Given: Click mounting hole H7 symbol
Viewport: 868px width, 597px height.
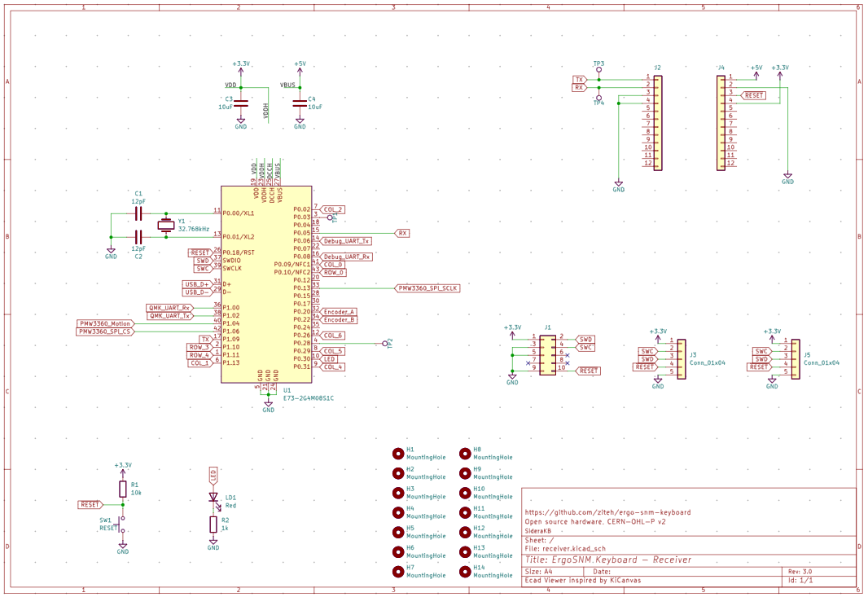Looking at the screenshot, I should (398, 572).
